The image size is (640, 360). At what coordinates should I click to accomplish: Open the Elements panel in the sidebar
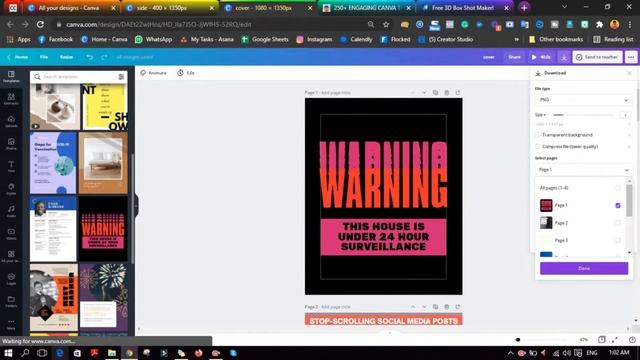[11, 99]
